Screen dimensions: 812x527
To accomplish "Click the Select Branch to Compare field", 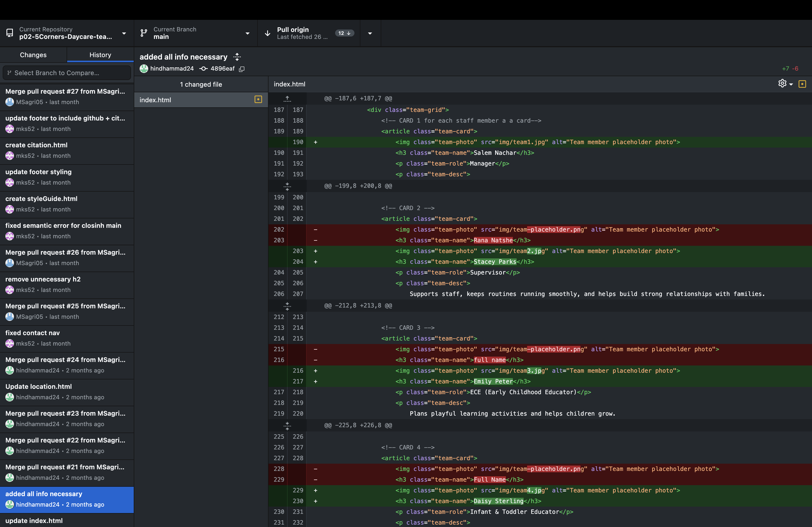I will 67,73.
